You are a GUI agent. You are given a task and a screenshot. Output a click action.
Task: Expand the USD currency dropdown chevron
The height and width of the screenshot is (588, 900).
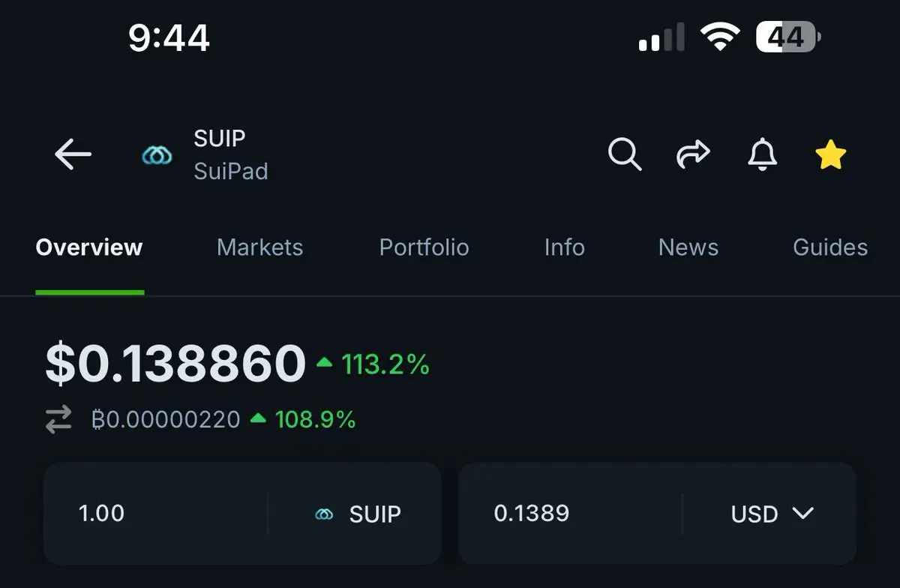click(802, 514)
